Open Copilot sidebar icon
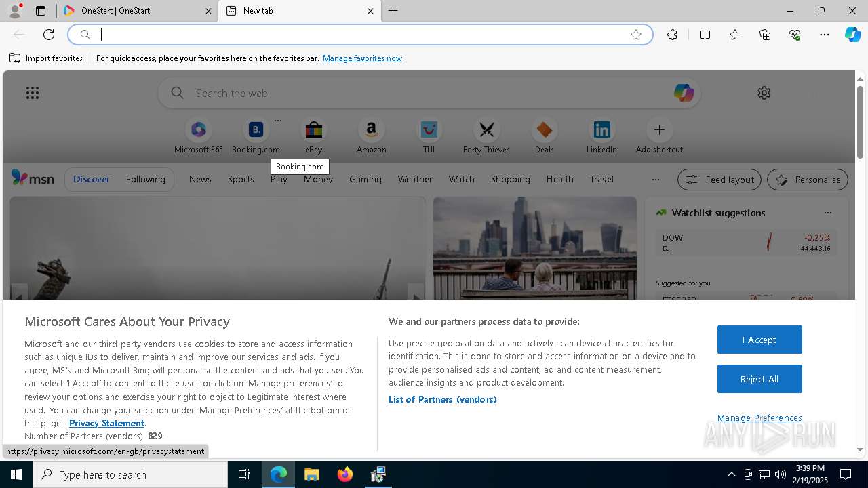This screenshot has width=868, height=488. click(852, 35)
